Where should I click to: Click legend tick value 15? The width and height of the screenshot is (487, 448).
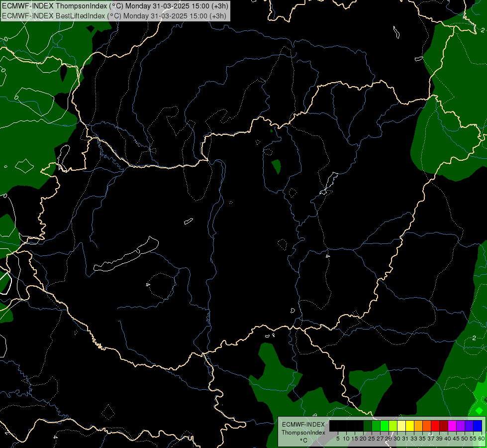click(x=355, y=439)
